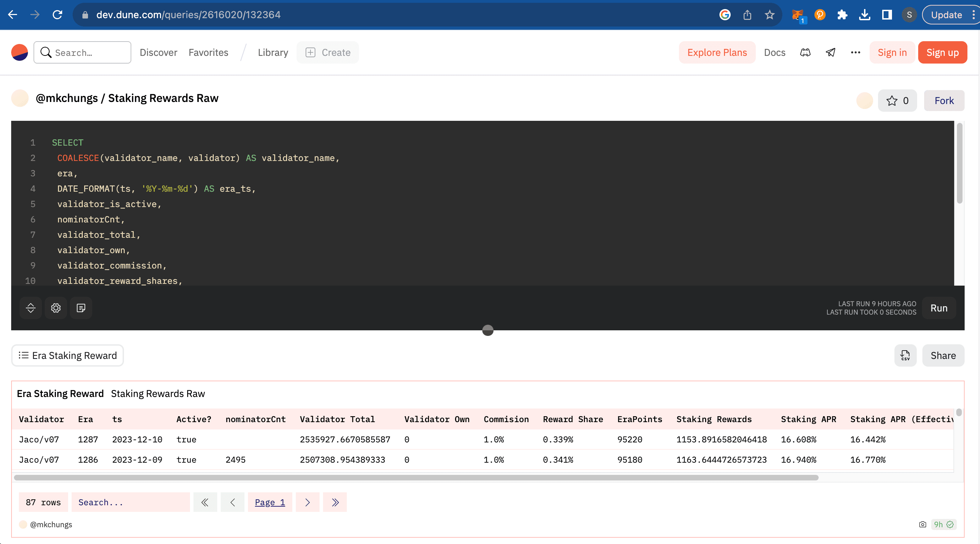The image size is (980, 544).
Task: Click the Validator column header
Action: (42, 419)
